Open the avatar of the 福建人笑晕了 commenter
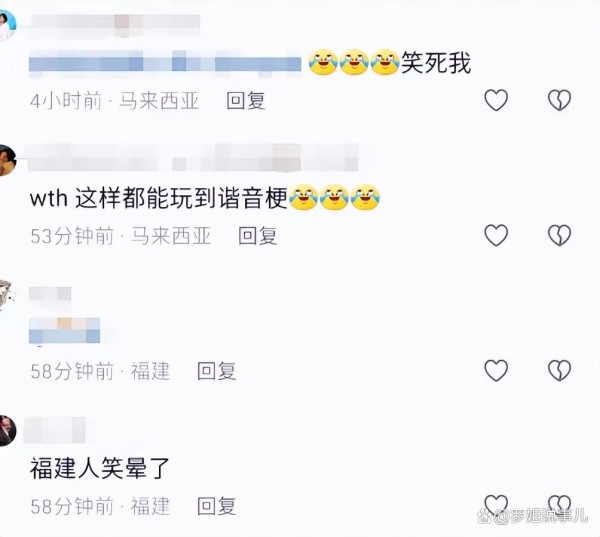 [x=7, y=430]
